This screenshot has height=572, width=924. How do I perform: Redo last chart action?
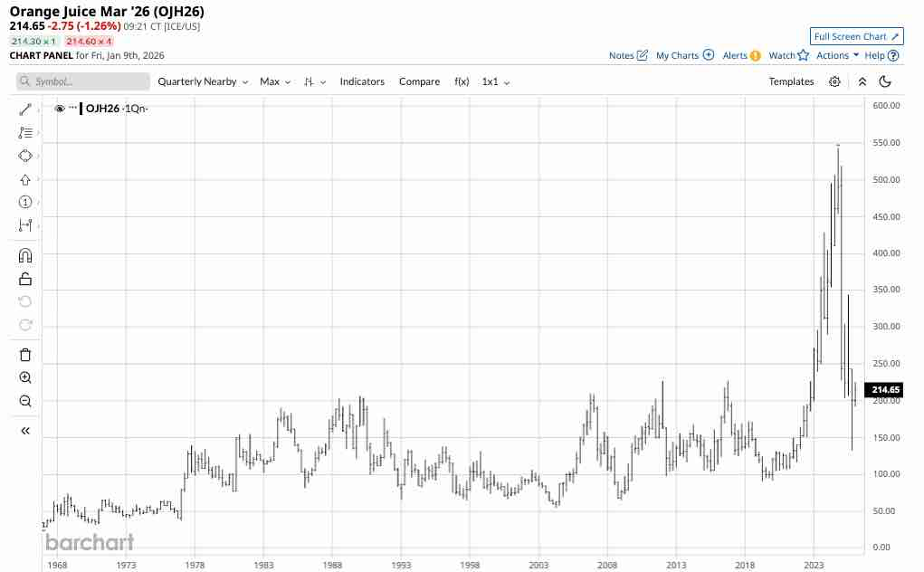(25, 325)
